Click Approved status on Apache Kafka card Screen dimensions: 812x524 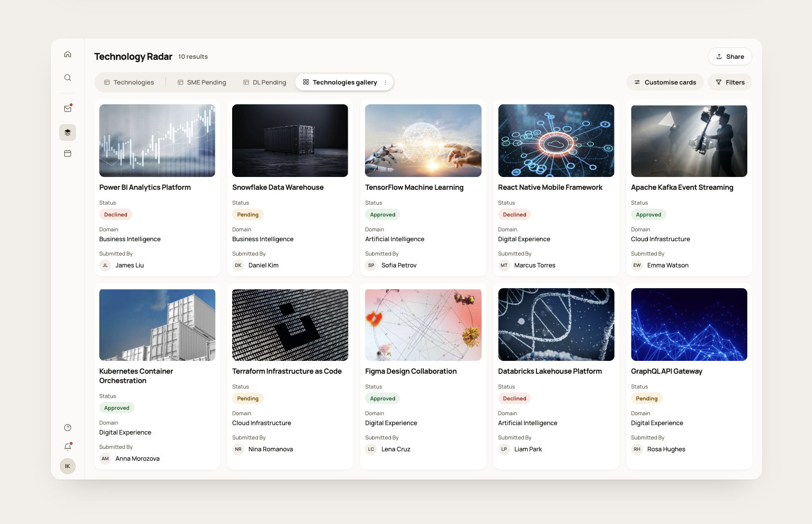coord(649,215)
